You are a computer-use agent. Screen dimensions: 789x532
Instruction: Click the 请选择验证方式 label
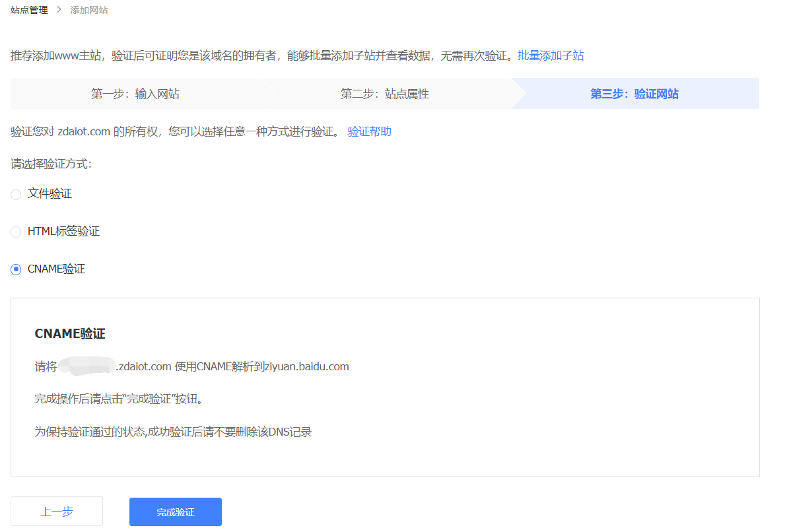coord(51,164)
